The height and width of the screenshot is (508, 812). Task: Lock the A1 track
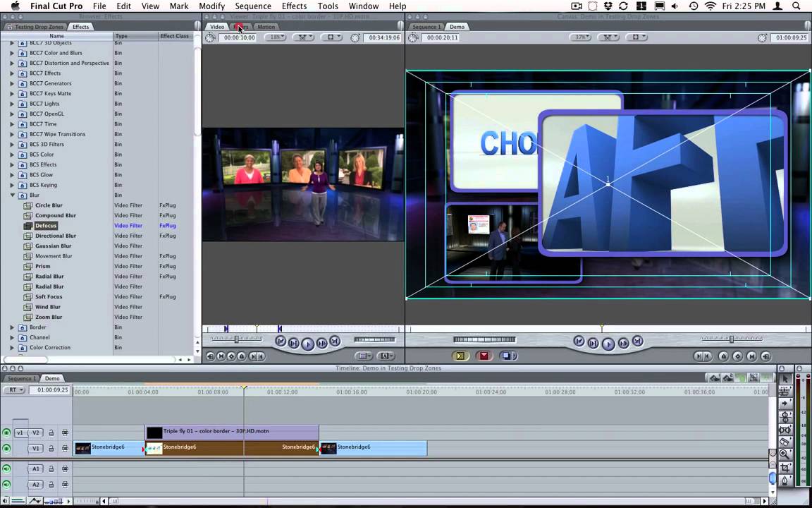[x=51, y=468]
